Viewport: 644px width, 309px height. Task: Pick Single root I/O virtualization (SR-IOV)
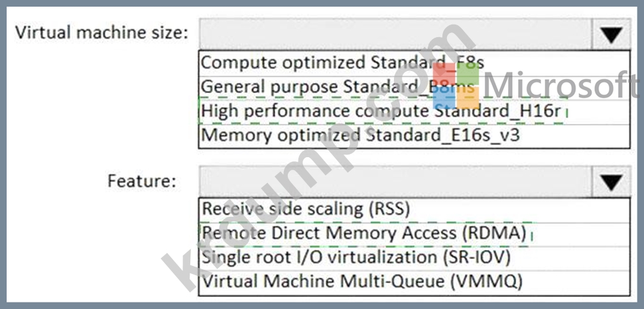414,258
